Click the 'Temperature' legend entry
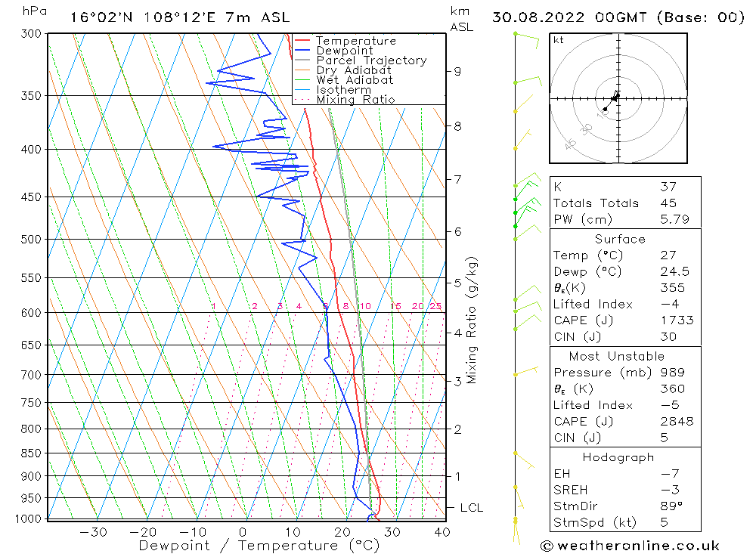The height and width of the screenshot is (554, 756). pos(356,41)
